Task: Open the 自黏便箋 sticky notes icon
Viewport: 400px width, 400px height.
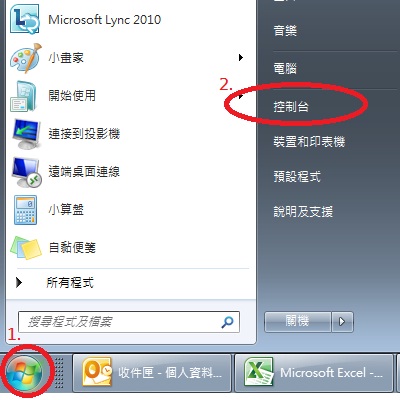Action: tap(26, 248)
